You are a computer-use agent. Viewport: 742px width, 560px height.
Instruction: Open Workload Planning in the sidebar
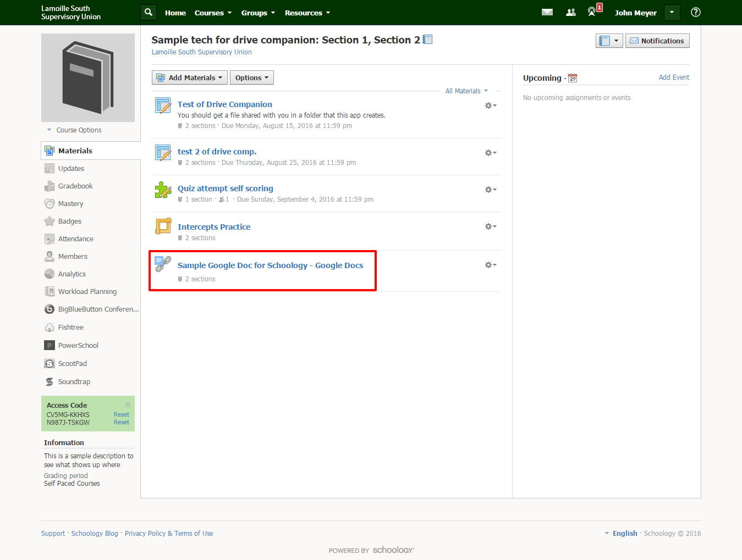click(87, 292)
